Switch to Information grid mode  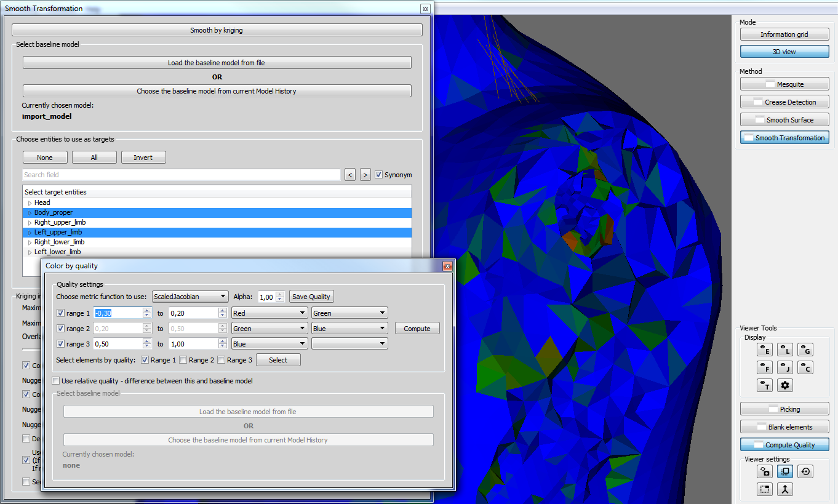(x=784, y=34)
